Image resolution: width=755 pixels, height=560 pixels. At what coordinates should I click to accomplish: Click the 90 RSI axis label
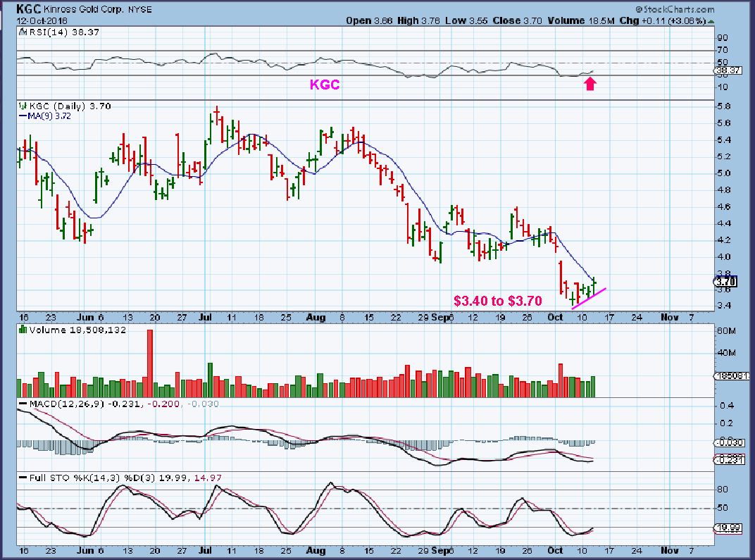click(723, 37)
